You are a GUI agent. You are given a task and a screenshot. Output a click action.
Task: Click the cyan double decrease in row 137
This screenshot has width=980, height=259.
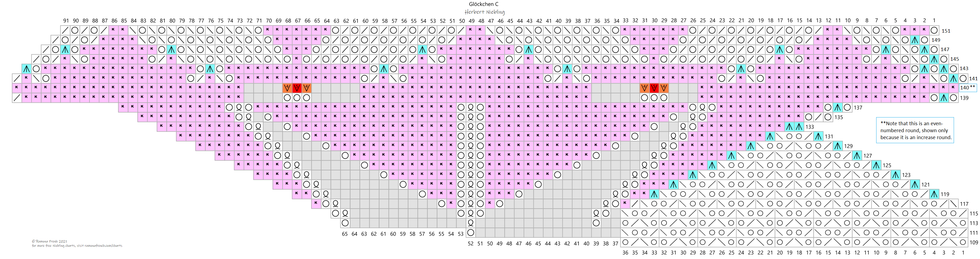tap(837, 108)
